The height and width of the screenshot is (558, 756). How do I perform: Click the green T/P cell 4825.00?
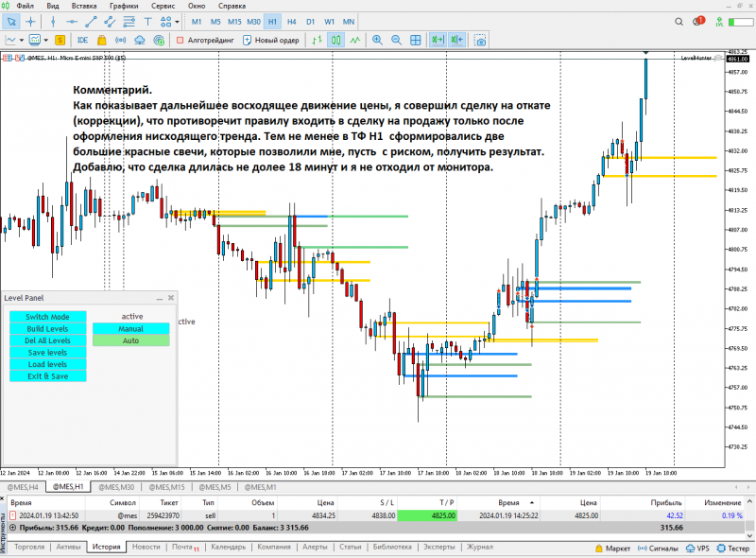tap(427, 515)
